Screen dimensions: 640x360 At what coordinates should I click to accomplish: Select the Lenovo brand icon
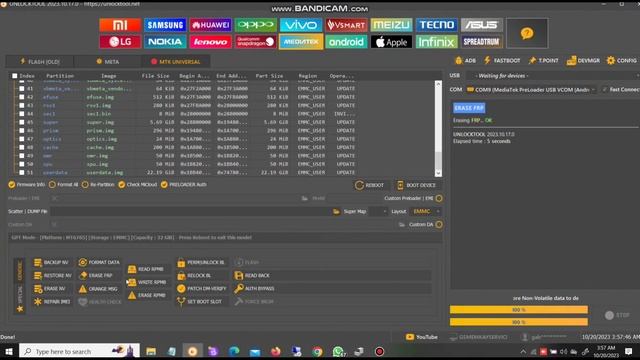[x=210, y=42]
